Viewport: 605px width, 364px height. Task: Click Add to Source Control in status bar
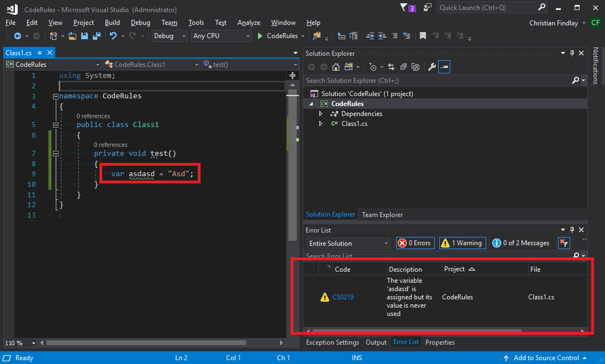(545, 358)
